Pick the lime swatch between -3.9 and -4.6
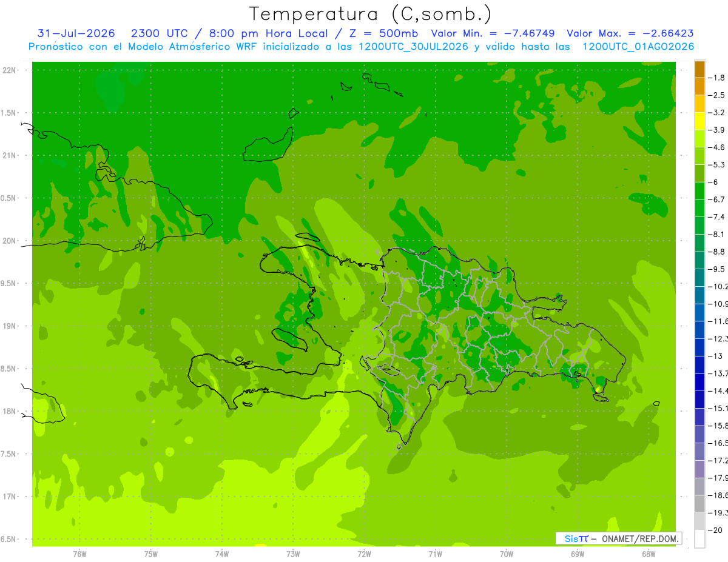 click(699, 138)
